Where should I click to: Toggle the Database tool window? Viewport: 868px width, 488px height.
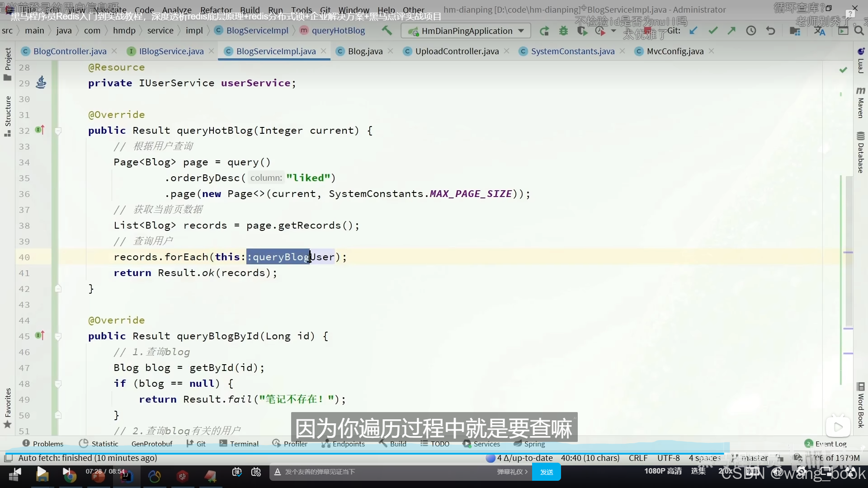point(861,152)
